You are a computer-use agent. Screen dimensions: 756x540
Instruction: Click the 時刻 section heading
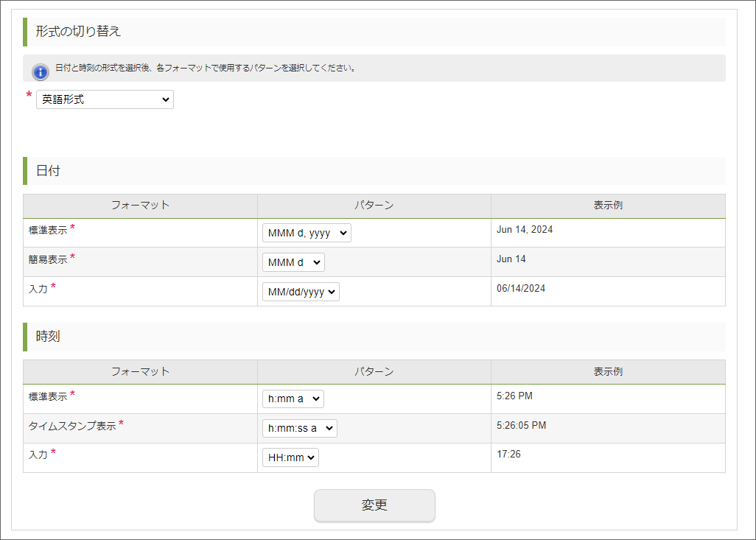(48, 337)
